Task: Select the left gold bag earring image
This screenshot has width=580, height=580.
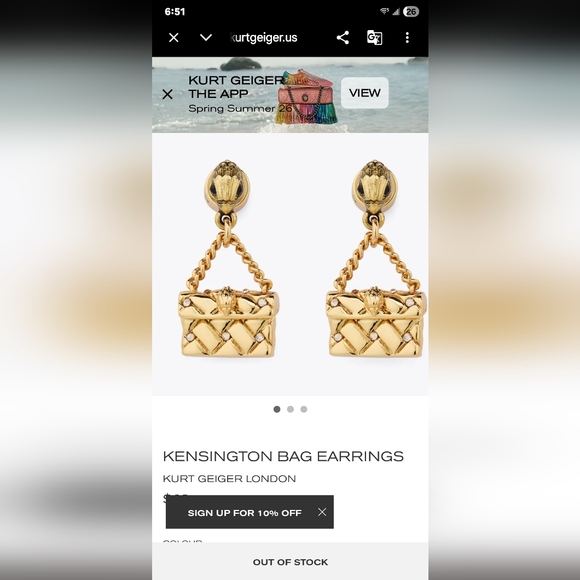Action: pyautogui.click(x=228, y=259)
